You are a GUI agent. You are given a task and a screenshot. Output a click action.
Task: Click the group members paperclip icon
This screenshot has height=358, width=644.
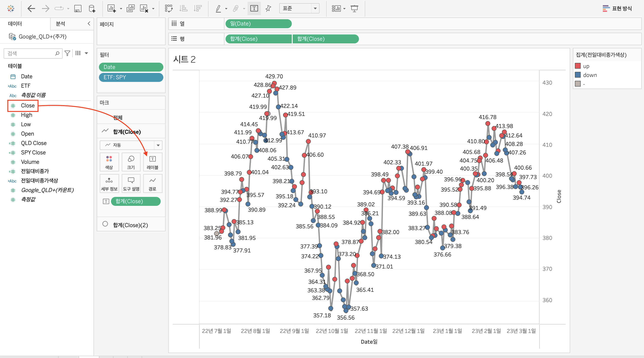point(236,9)
